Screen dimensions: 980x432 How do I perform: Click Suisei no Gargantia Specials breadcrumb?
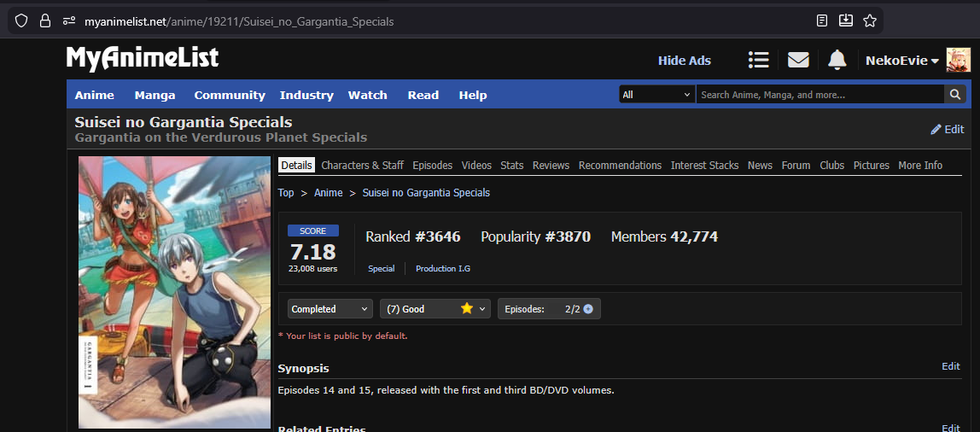click(426, 193)
